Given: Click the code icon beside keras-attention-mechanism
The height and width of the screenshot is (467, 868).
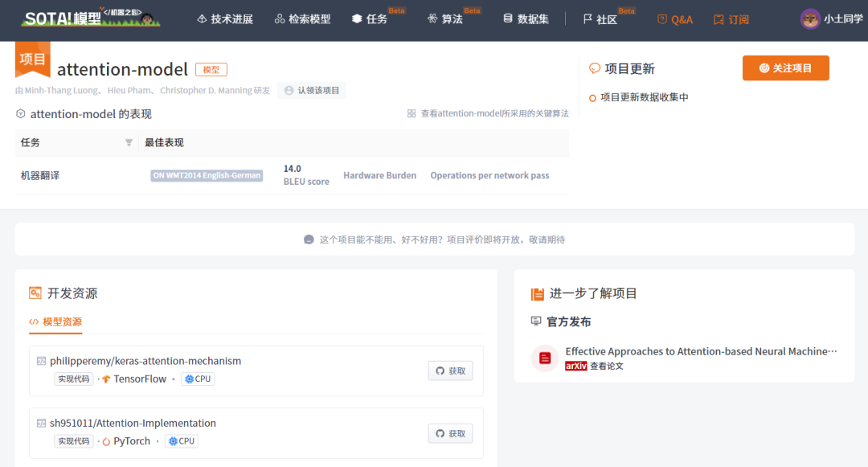Looking at the screenshot, I should click(41, 361).
